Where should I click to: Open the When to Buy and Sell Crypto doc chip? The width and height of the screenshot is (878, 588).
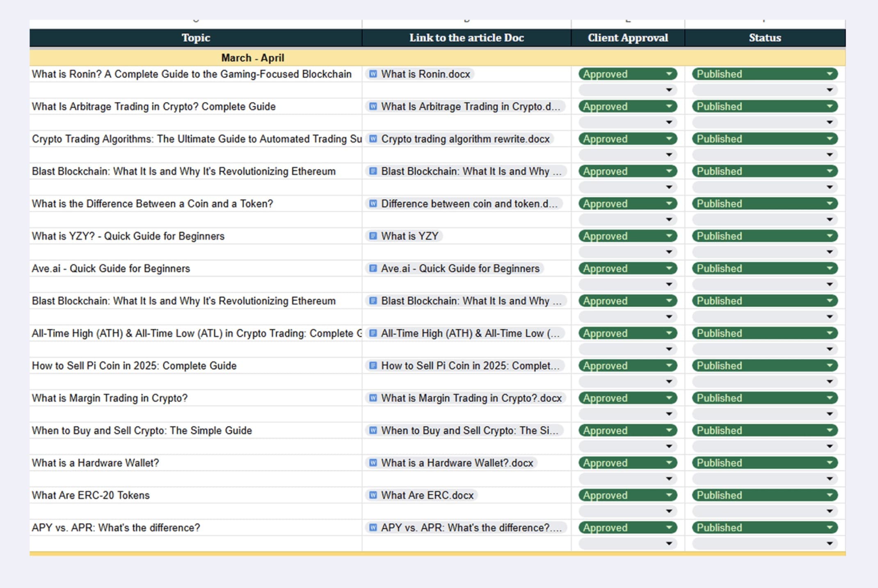(x=464, y=431)
